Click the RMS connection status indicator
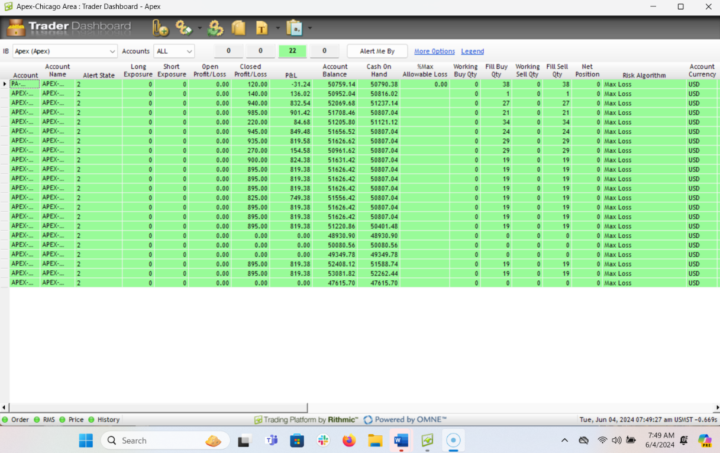 pyautogui.click(x=45, y=419)
